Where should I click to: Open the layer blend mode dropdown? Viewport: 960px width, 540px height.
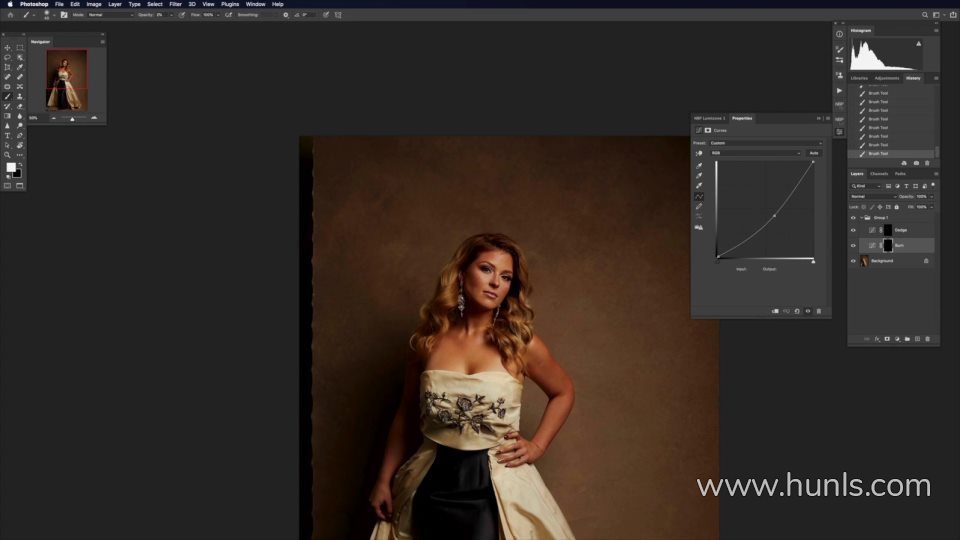coord(874,197)
